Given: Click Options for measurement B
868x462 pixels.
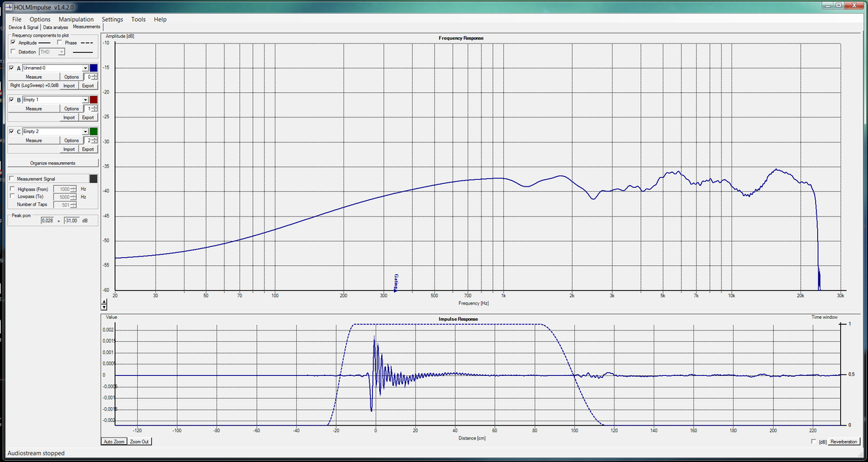Looking at the screenshot, I should 72,109.
